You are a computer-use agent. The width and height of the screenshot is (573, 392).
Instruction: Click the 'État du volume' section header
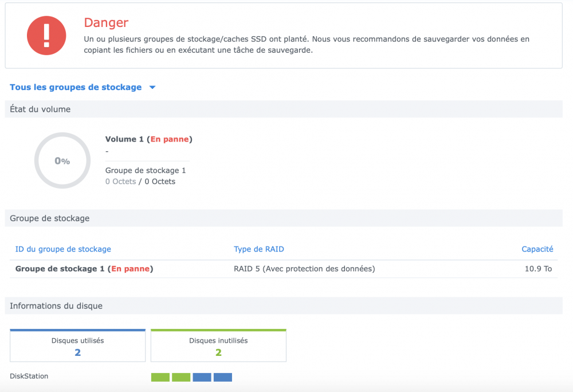(x=284, y=109)
